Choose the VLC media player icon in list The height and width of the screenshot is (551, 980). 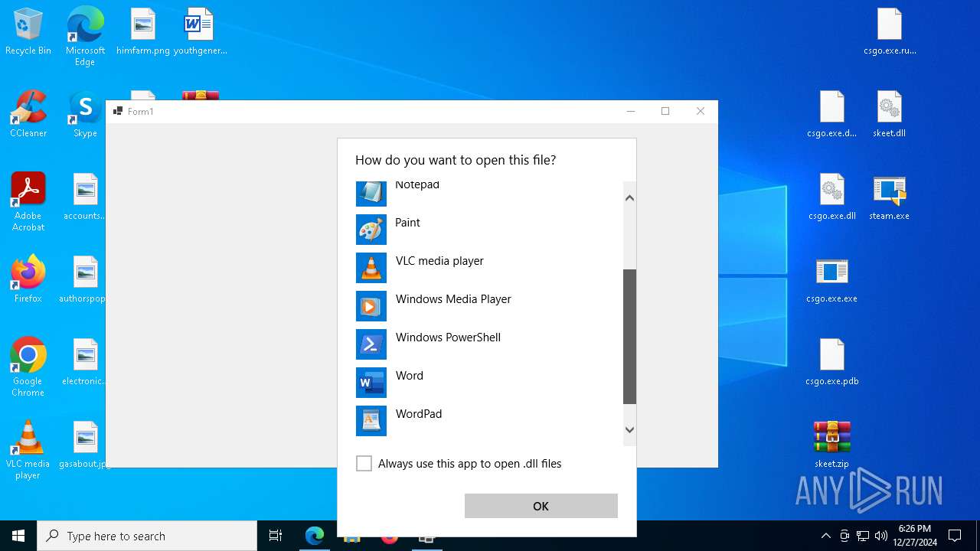click(x=371, y=268)
